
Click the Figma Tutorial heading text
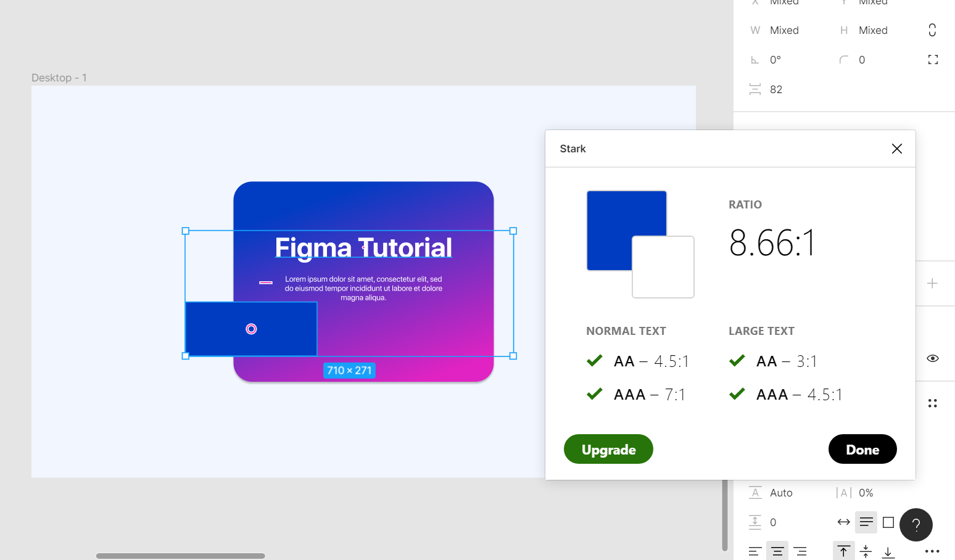363,247
